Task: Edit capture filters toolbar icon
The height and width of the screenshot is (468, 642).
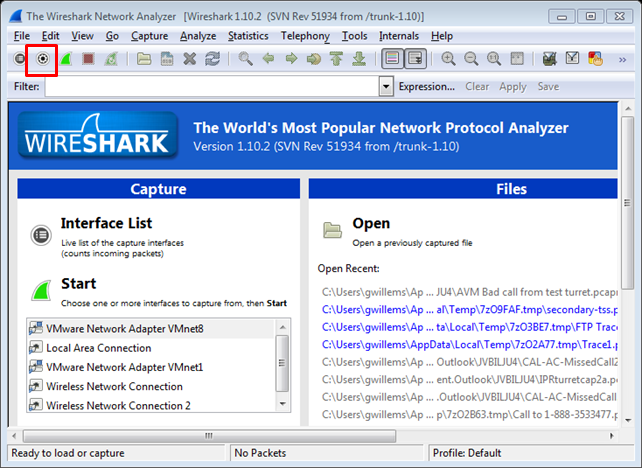Action: [549, 59]
